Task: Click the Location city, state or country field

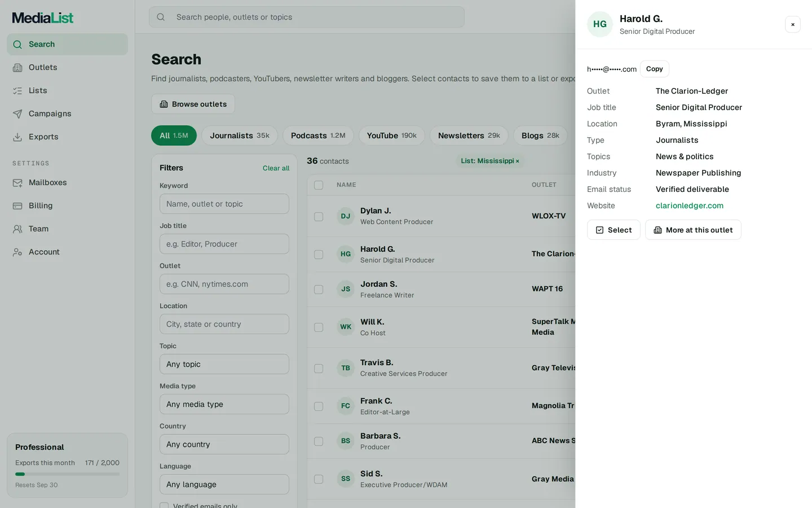Action: point(224,324)
